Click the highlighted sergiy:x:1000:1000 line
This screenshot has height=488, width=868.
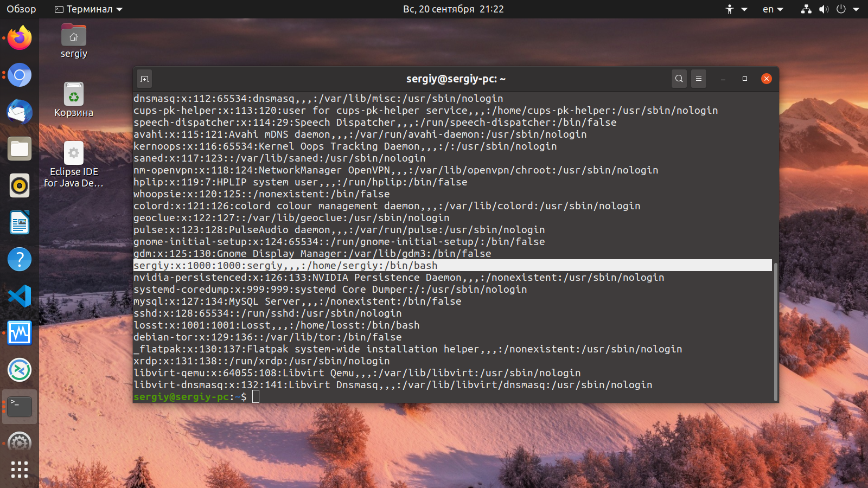pos(452,265)
